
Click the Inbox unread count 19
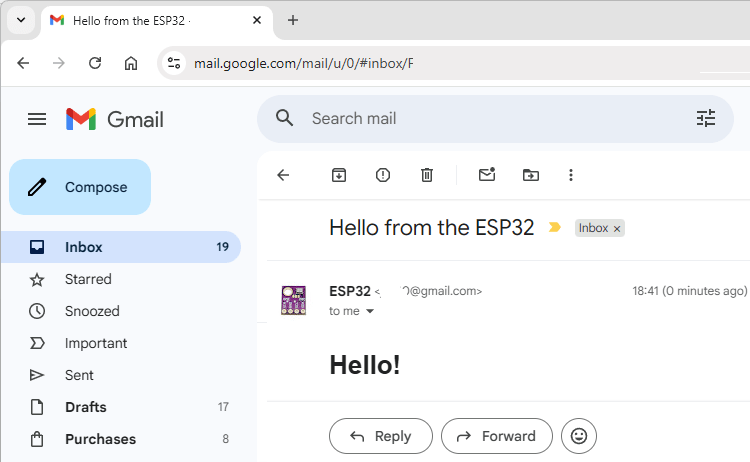coord(222,247)
